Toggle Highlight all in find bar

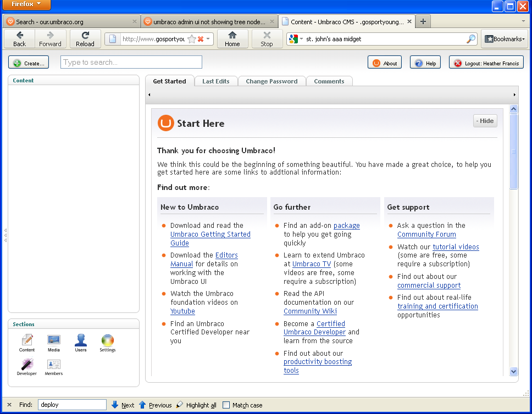click(196, 405)
